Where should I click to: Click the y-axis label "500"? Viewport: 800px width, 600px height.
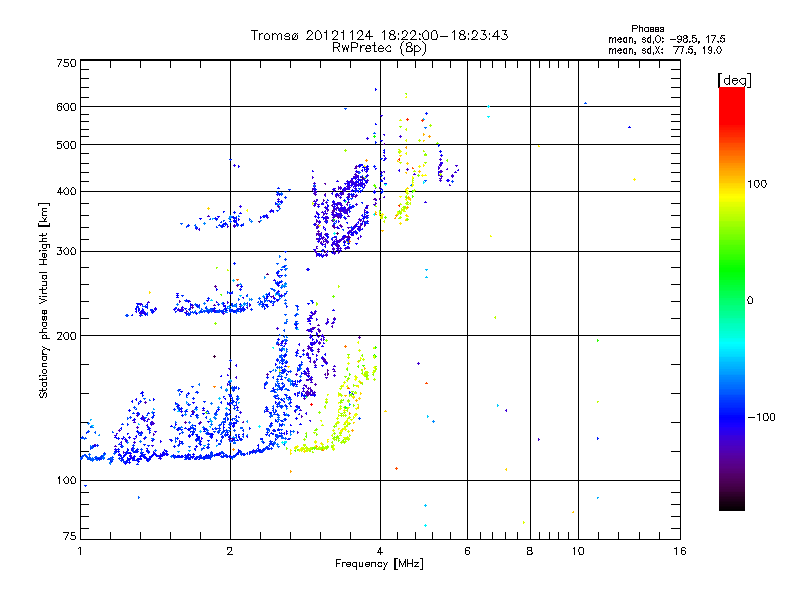pyautogui.click(x=66, y=145)
